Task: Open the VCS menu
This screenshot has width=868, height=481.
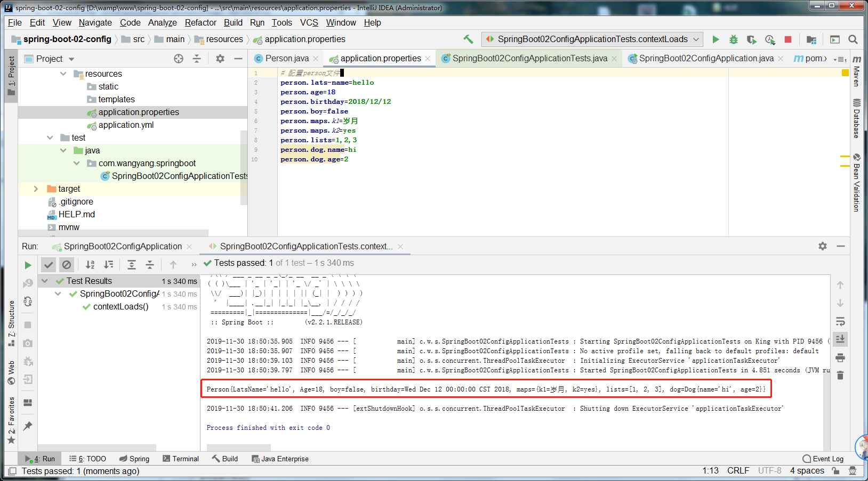Action: click(309, 22)
